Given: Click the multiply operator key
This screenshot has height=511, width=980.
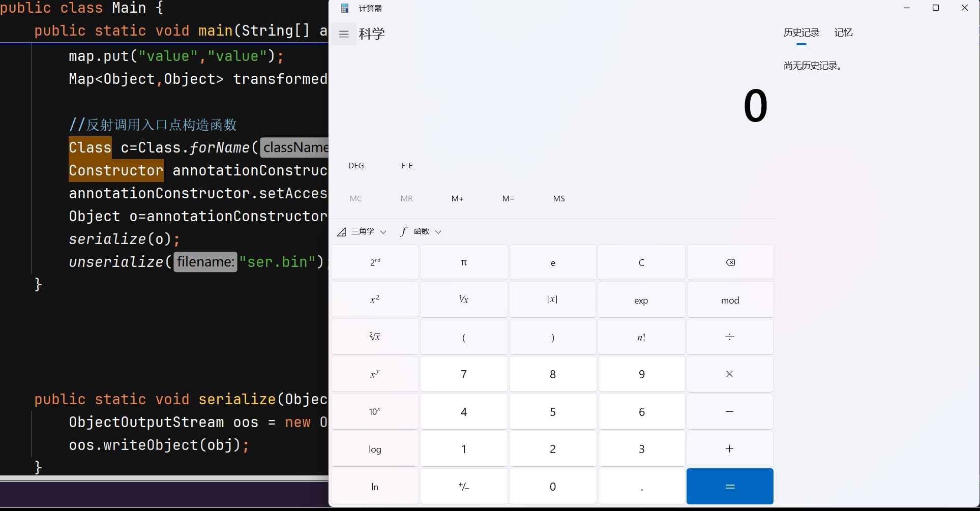Looking at the screenshot, I should (x=730, y=374).
